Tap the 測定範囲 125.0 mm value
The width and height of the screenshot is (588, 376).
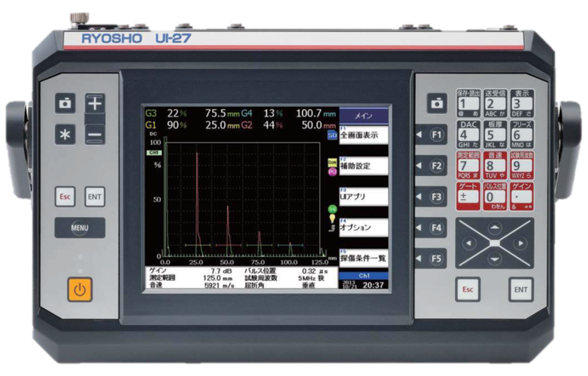click(x=218, y=278)
